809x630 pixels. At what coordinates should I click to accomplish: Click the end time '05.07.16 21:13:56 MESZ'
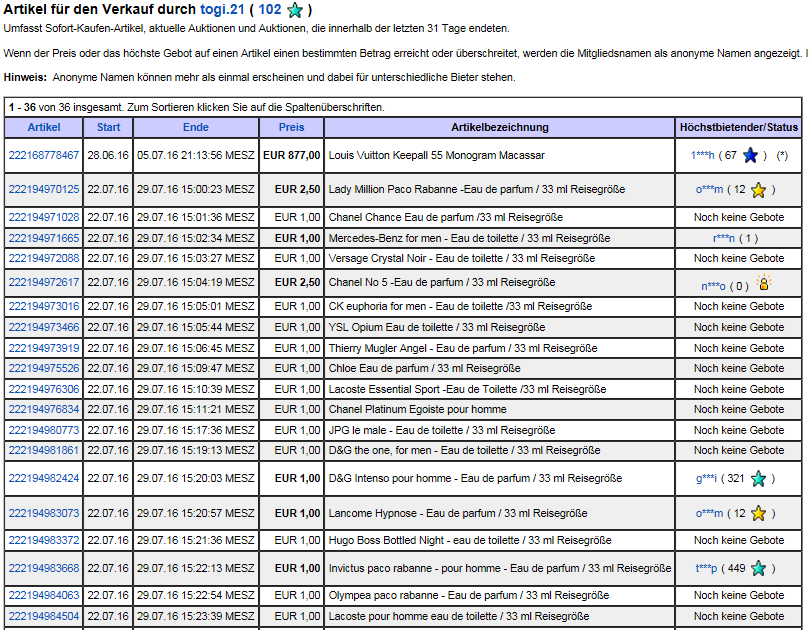click(x=196, y=155)
